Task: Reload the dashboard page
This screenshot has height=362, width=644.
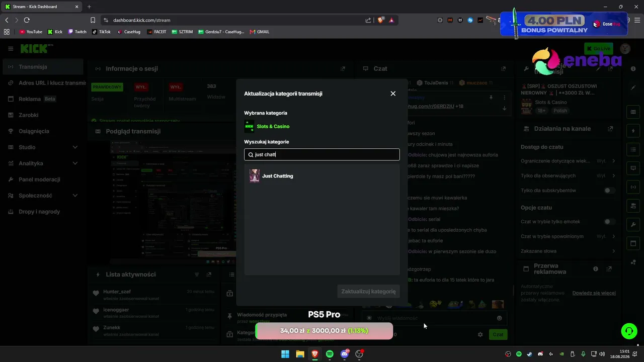Action: coord(27,20)
